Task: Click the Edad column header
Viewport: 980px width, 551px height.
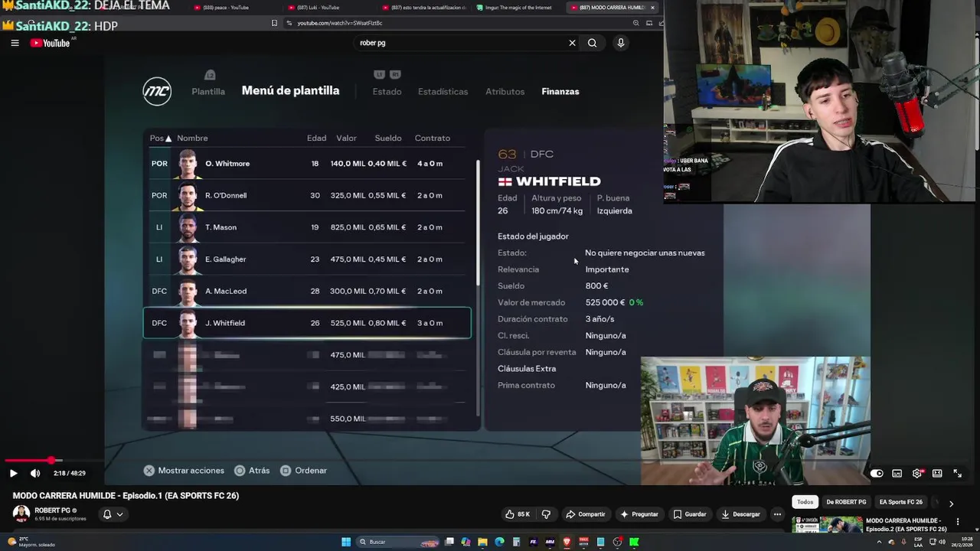Action: pos(317,139)
